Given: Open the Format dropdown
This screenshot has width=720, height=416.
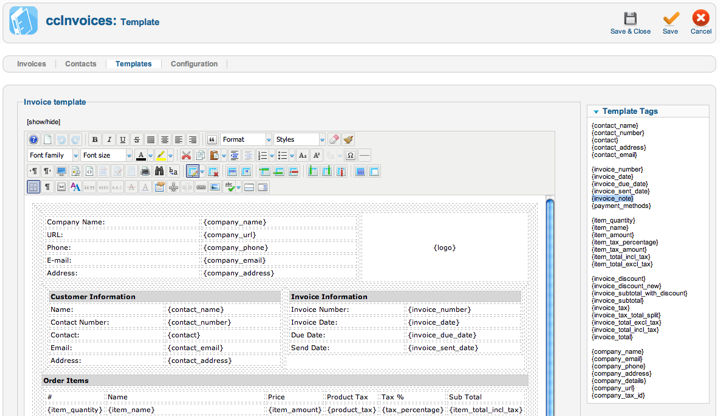Looking at the screenshot, I should point(245,140).
